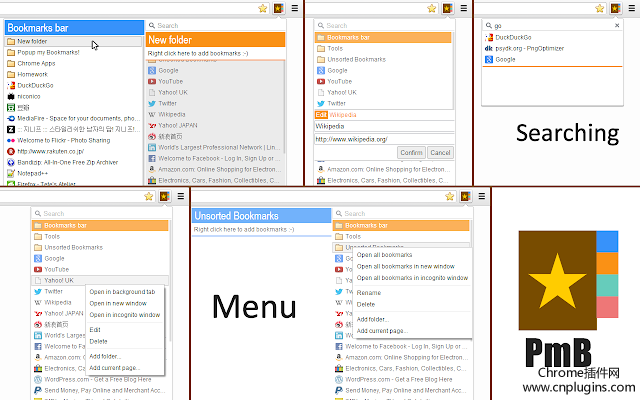The width and height of the screenshot is (640, 400).
Task: Open the Notepad++ bookmark
Action: (x=73, y=173)
